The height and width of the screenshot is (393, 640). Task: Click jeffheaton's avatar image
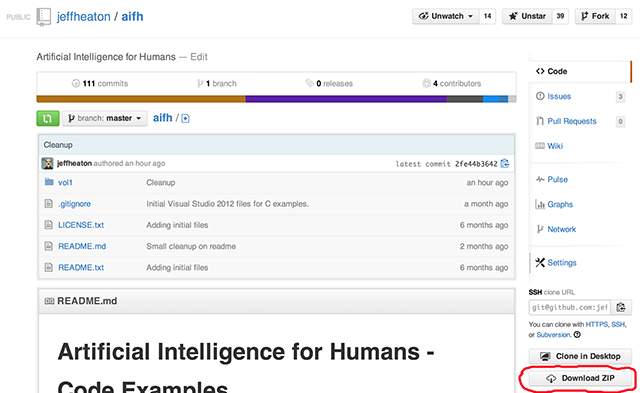click(x=47, y=163)
